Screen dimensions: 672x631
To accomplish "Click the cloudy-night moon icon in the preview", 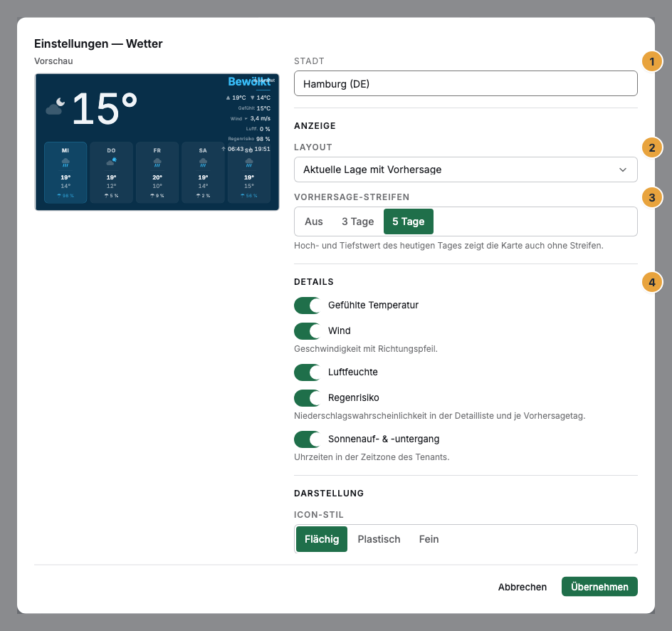I will [x=56, y=107].
